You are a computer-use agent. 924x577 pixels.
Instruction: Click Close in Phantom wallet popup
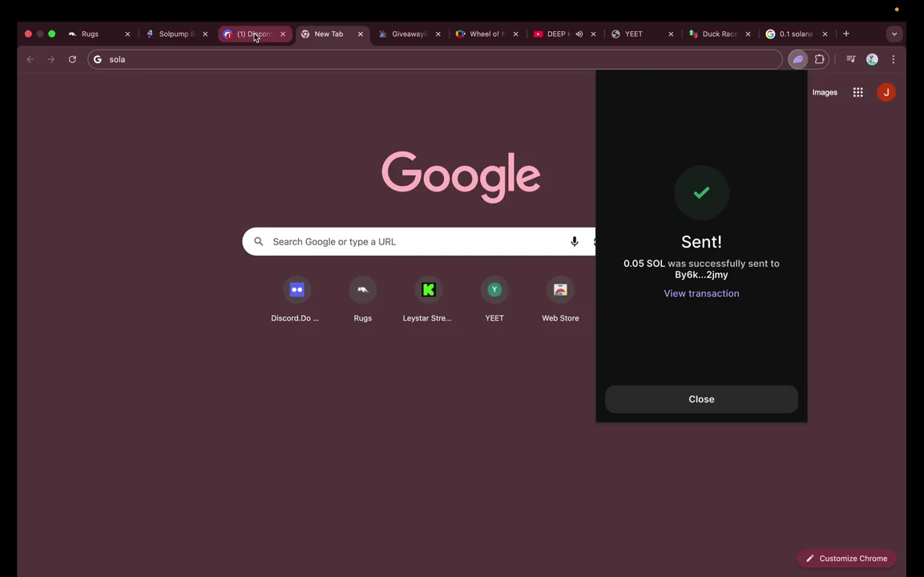point(701,399)
